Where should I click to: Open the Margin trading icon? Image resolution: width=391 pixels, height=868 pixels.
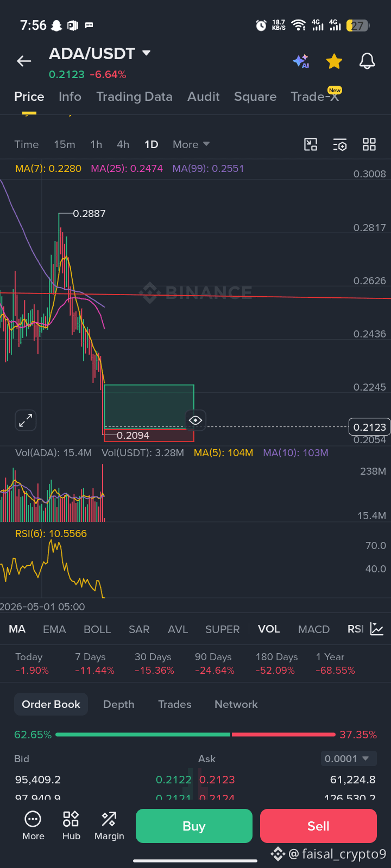pyautogui.click(x=109, y=826)
